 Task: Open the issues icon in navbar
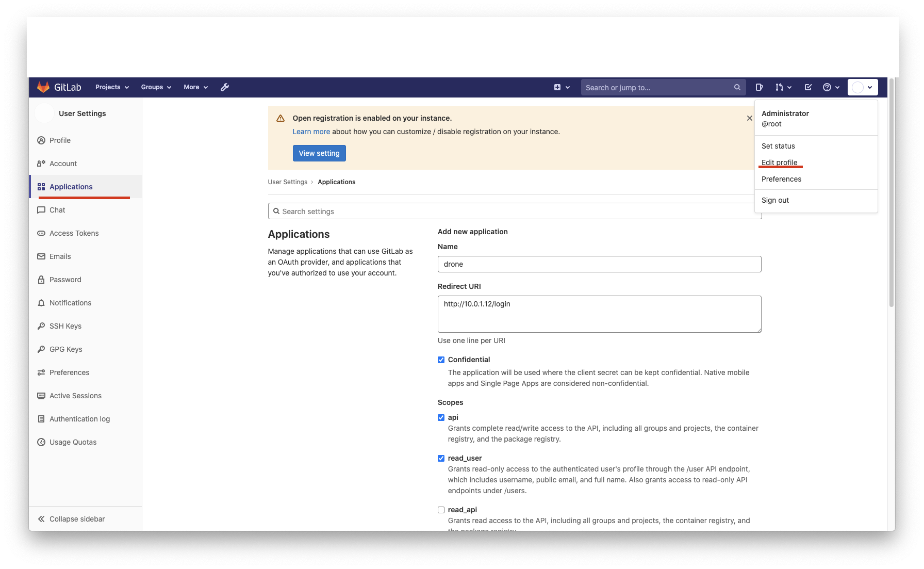click(759, 87)
